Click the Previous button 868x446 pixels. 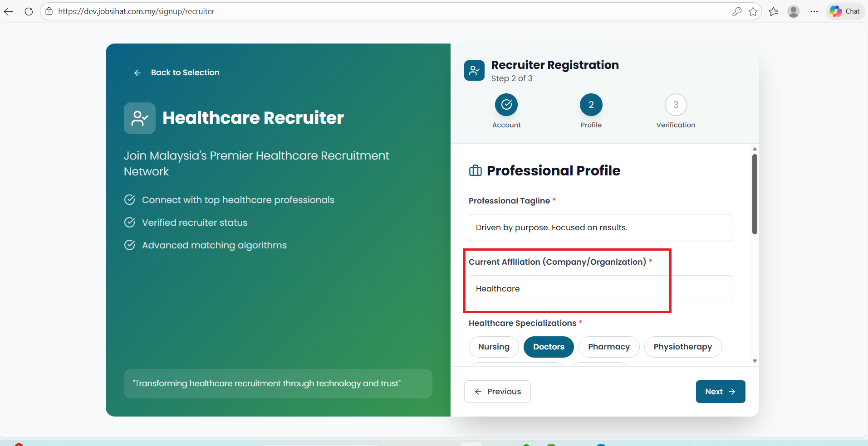pos(497,392)
